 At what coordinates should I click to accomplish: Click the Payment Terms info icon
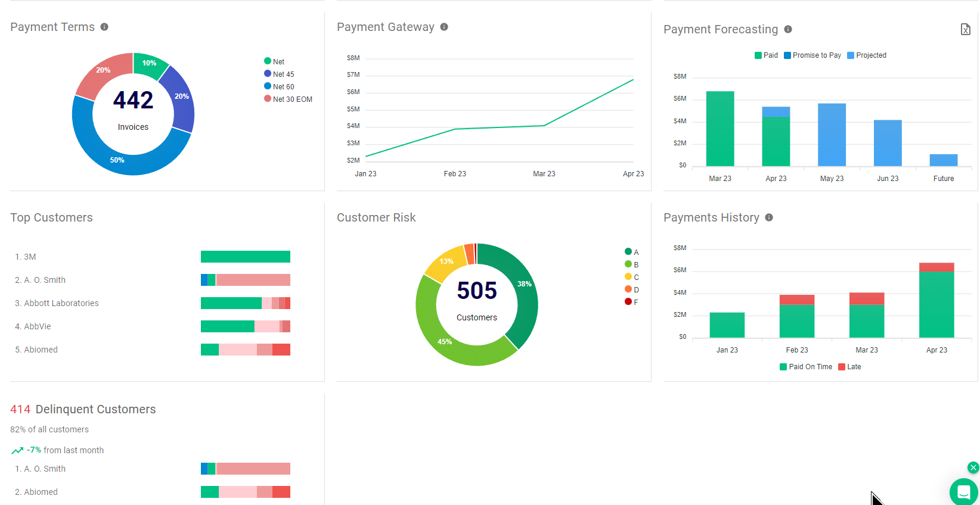tap(104, 27)
